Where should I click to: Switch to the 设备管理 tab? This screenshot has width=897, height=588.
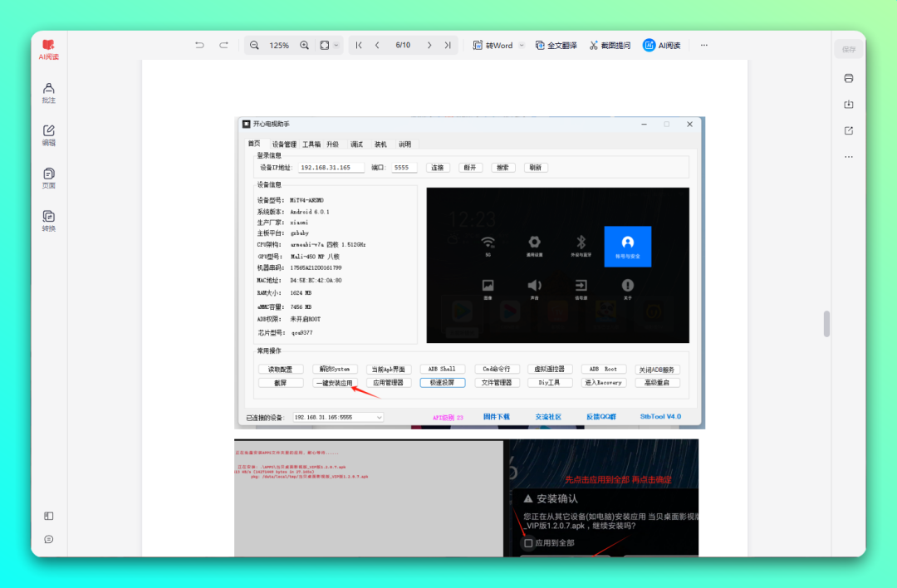284,144
